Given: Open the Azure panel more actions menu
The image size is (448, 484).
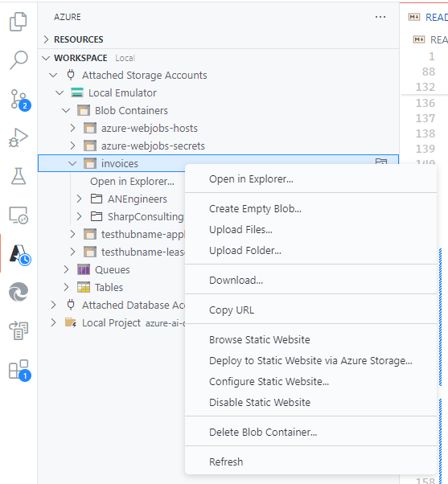Looking at the screenshot, I should point(380,17).
